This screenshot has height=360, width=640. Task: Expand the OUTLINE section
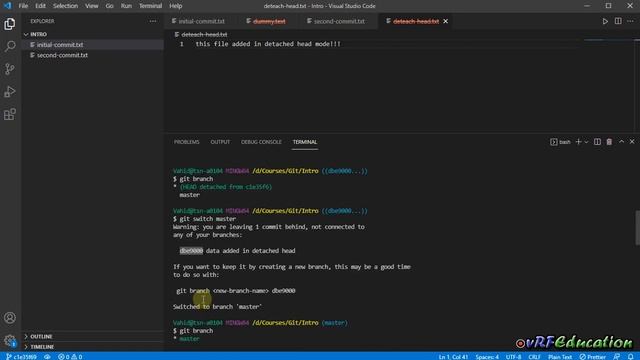93,336
